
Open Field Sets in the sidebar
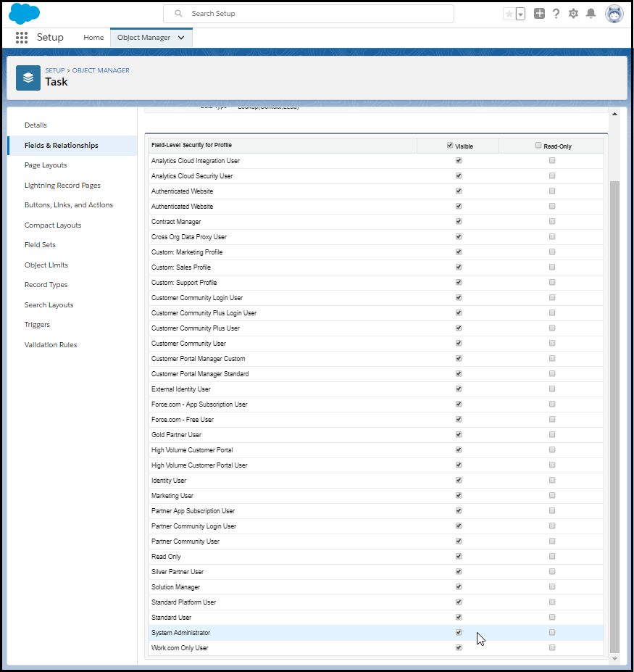click(x=40, y=245)
